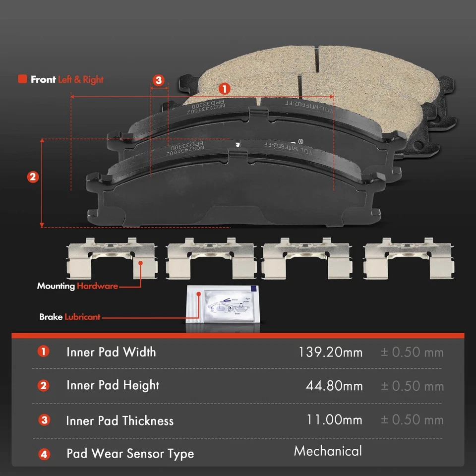Click the red square beside Front label
This screenshot has height=476, width=476.
22,79
